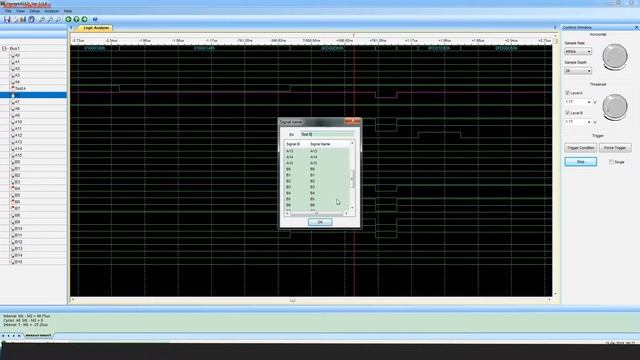Click the B1 entry in the dialog's Signal Name column
Screen dimensions: 640x360
pyautogui.click(x=312, y=175)
